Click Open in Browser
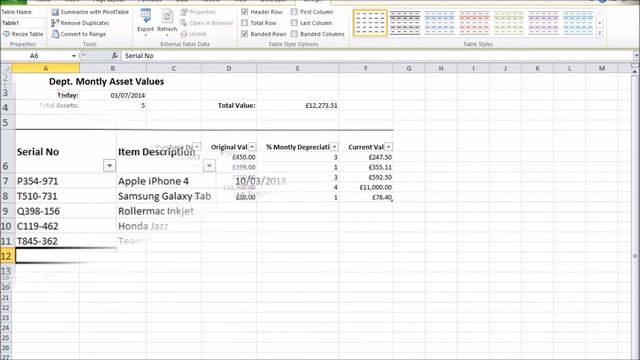This screenshot has height=360, width=640. pos(207,23)
